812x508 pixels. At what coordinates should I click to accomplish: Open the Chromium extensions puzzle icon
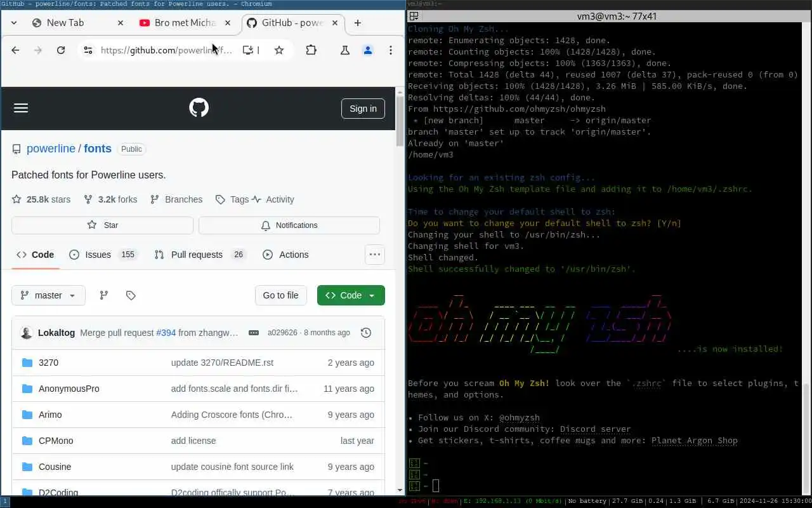point(311,50)
